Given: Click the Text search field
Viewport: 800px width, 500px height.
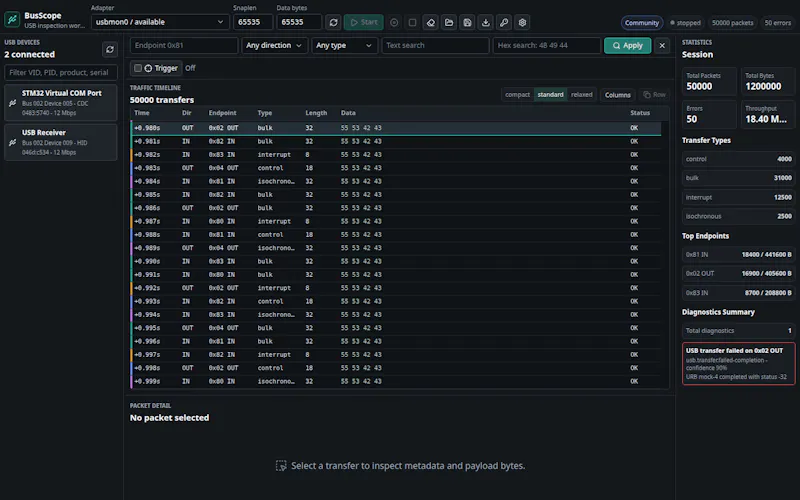Looking at the screenshot, I should tap(435, 45).
